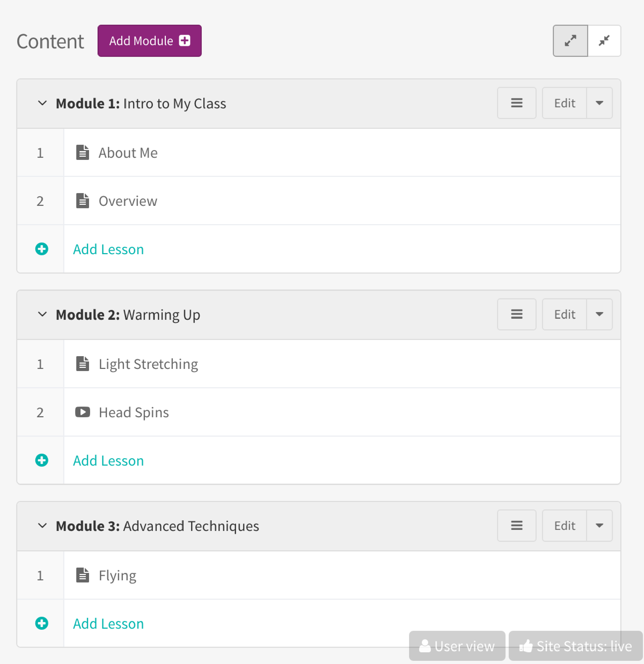This screenshot has height=664, width=644.
Task: Click Site Status: live indicator
Action: pyautogui.click(x=575, y=646)
